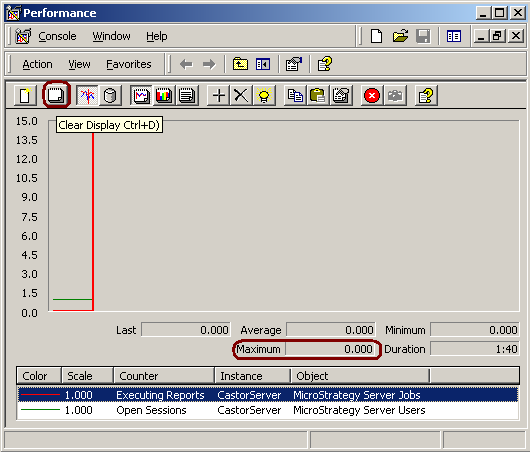Click the Add counter plus icon
530x452 pixels.
[x=218, y=96]
